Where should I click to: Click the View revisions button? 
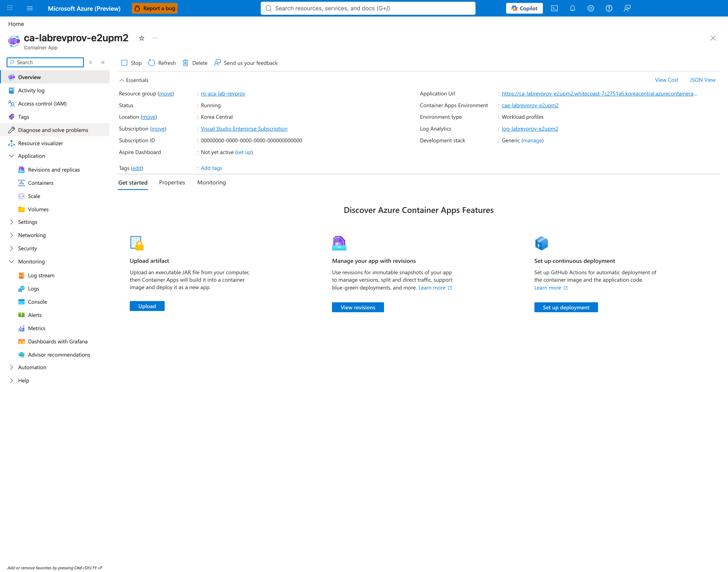358,307
